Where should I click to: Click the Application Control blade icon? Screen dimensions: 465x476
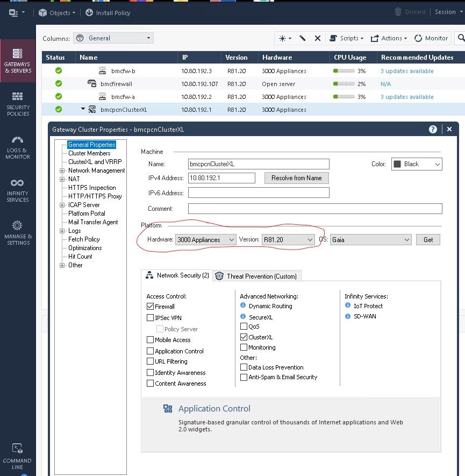pyautogui.click(x=168, y=409)
